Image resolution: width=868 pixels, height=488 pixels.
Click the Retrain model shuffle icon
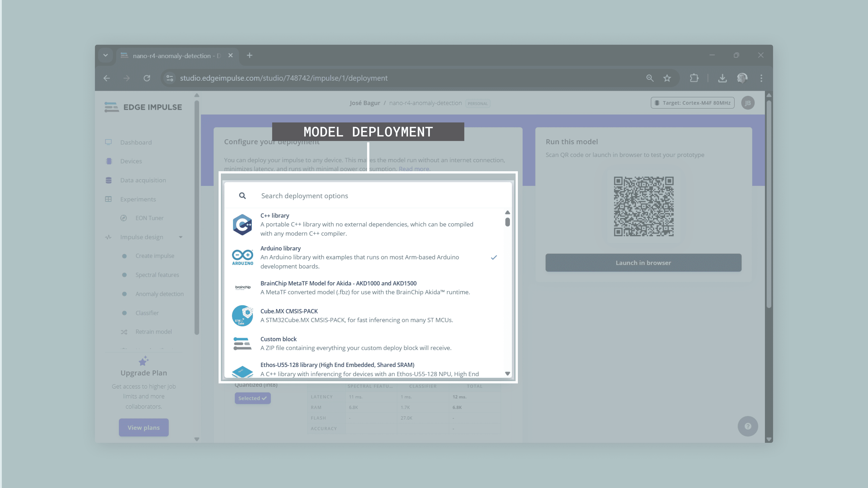click(x=124, y=332)
